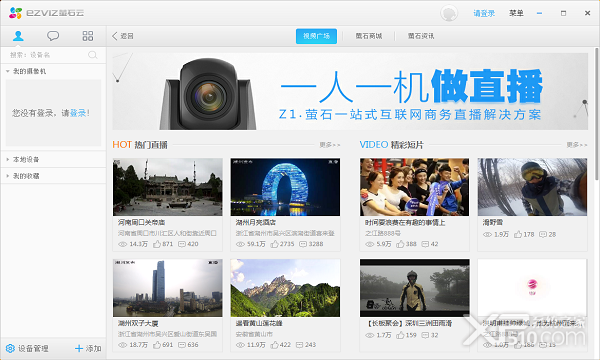Click 请登录 link in title bar
This screenshot has width=600, height=360.
(484, 13)
